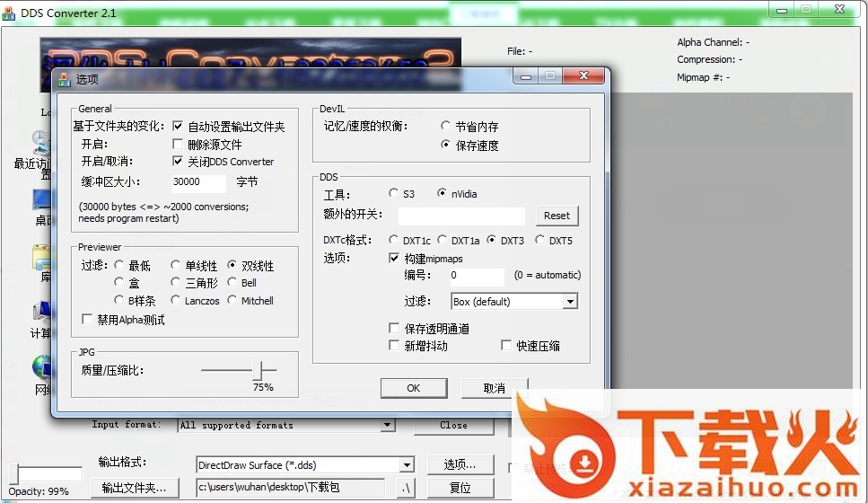Choose the S3 tool radio button
The height and width of the screenshot is (503, 868).
(393, 193)
